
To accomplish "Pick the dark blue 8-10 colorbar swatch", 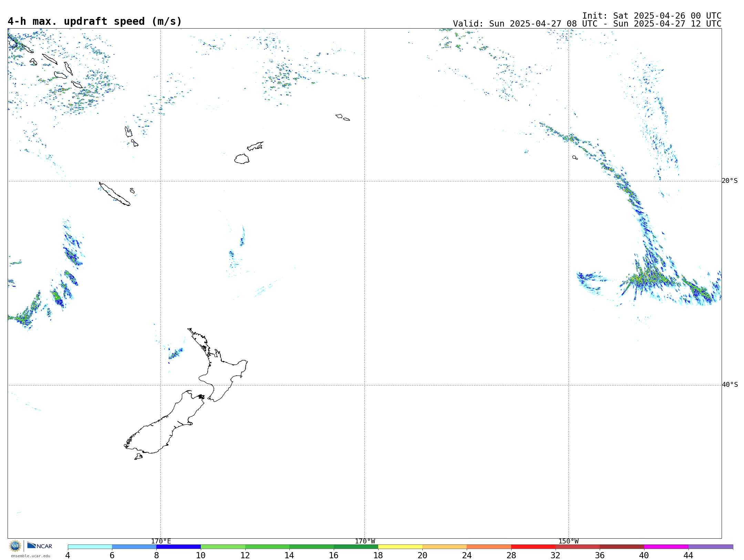I will [x=179, y=547].
